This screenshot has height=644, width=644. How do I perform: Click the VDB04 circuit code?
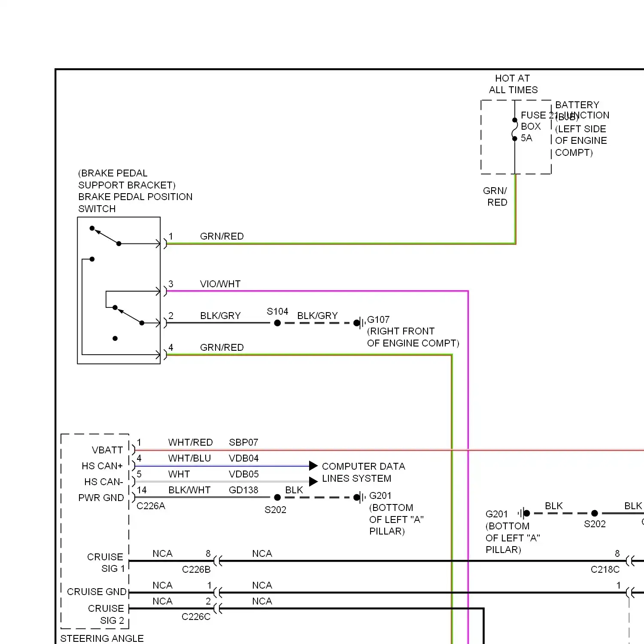[x=243, y=458]
